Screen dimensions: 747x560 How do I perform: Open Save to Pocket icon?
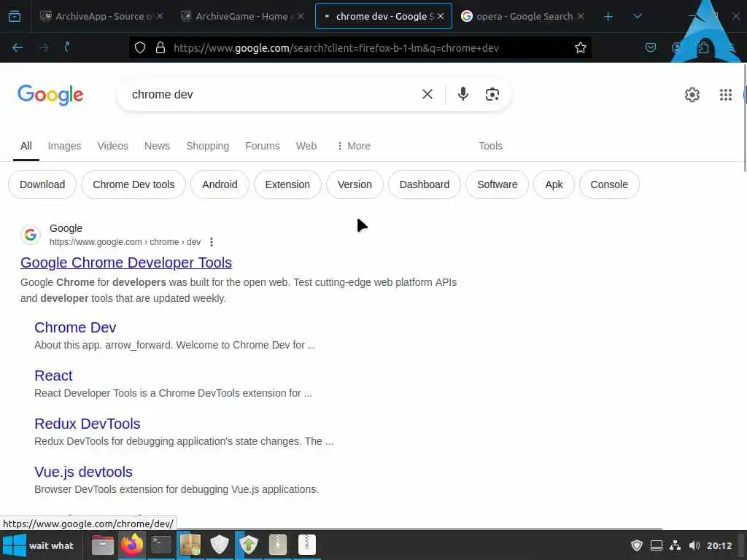(x=650, y=47)
